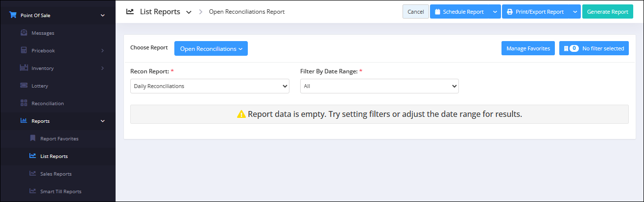Click the Report Favorites bookmark icon
This screenshot has width=644, height=202.
pyautogui.click(x=33, y=138)
